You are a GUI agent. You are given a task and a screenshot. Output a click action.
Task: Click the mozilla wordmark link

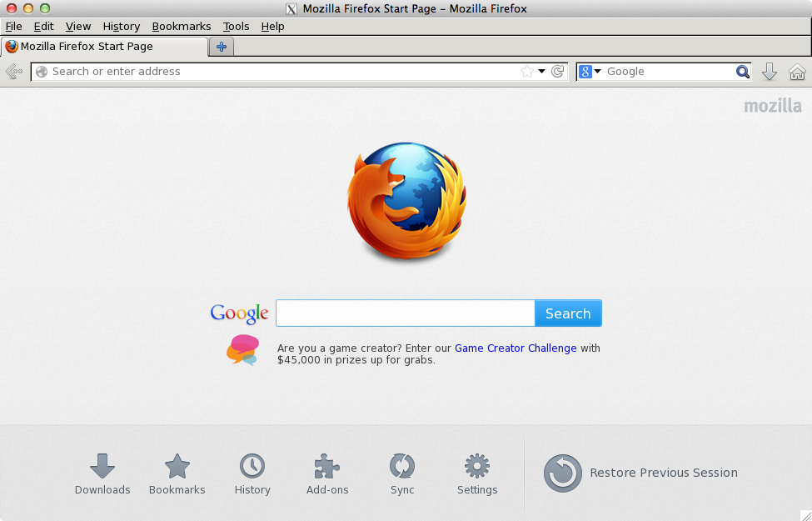pos(773,106)
